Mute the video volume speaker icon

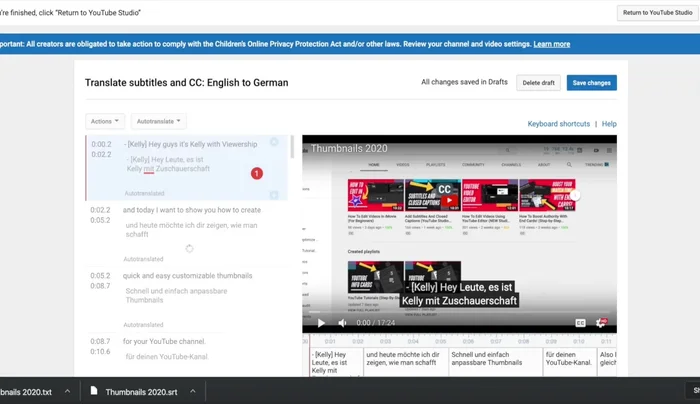coord(342,323)
